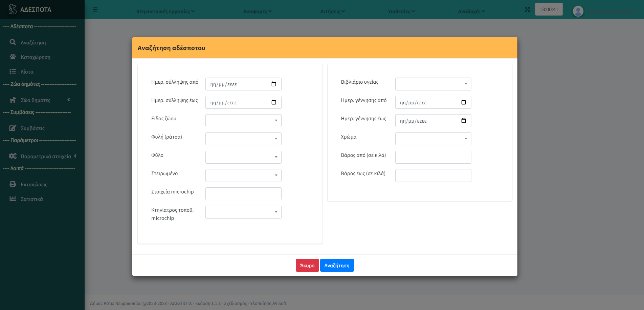
Task: Click the Βάρος από (σε κιλά) field
Action: tap(433, 157)
